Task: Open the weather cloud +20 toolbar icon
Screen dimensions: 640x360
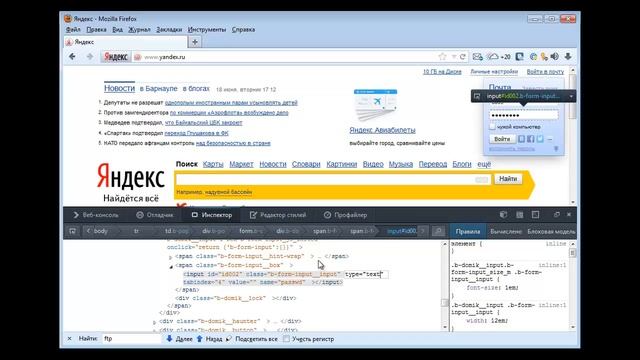Action: coord(499,57)
